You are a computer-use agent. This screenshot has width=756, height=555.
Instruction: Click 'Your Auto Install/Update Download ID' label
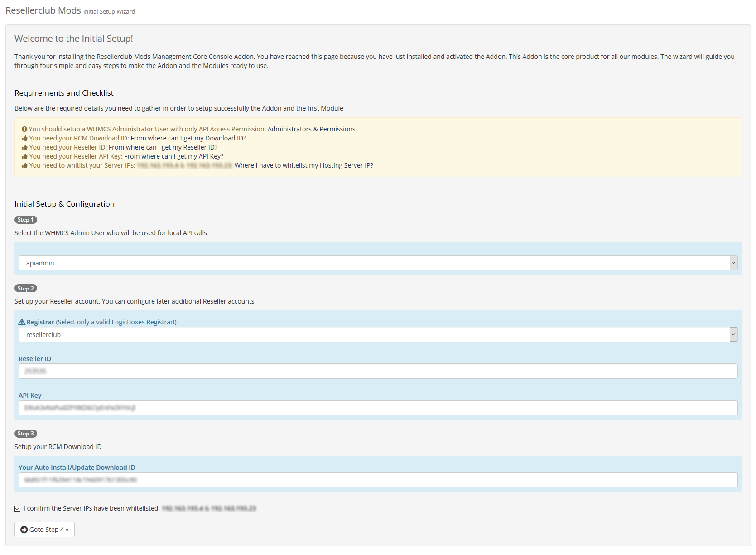(x=77, y=468)
